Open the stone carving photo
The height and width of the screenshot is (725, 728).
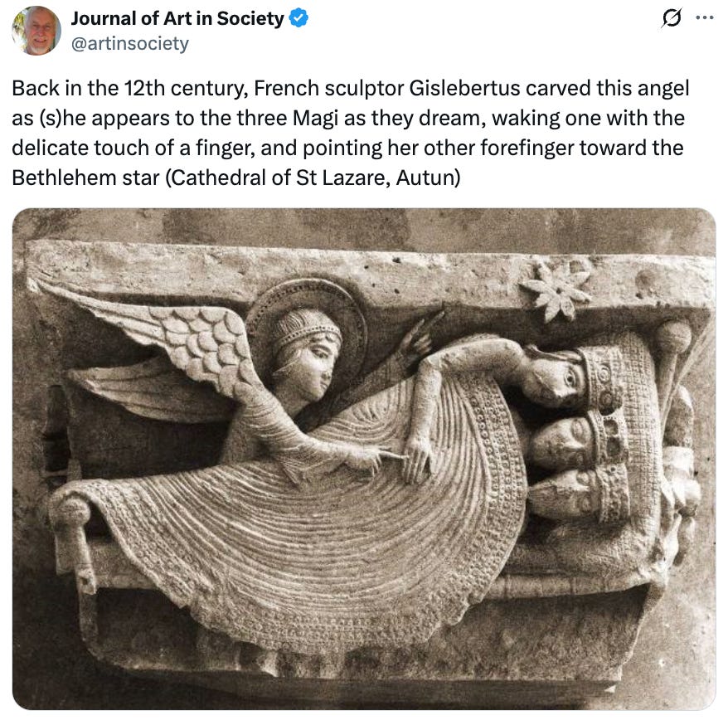(364, 459)
